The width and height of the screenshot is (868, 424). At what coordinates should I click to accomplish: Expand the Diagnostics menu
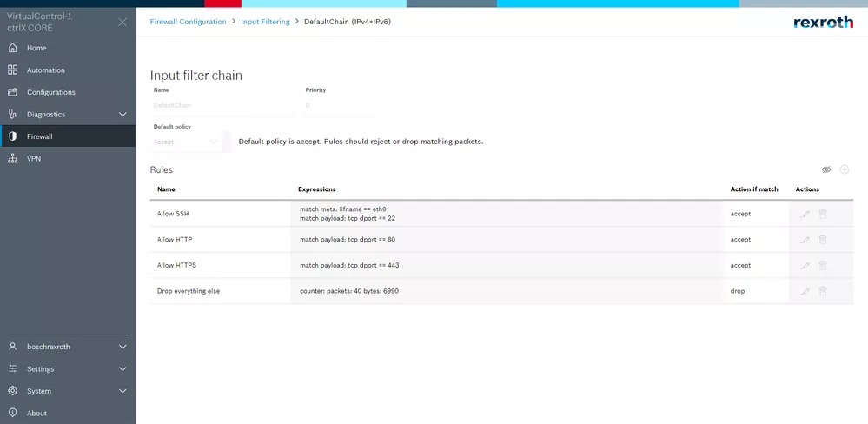pos(123,115)
